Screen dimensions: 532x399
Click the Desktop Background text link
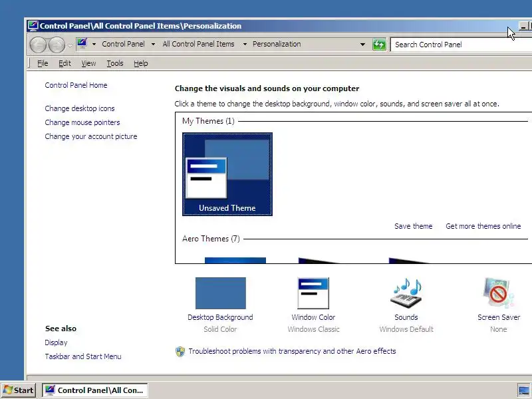[220, 317]
